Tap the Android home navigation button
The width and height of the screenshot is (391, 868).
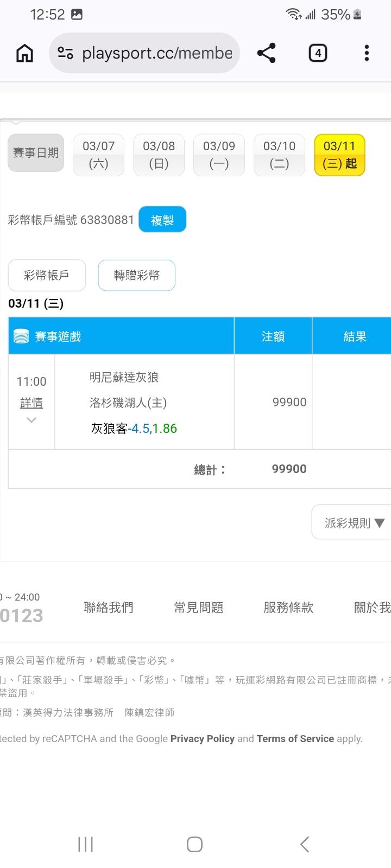(194, 844)
